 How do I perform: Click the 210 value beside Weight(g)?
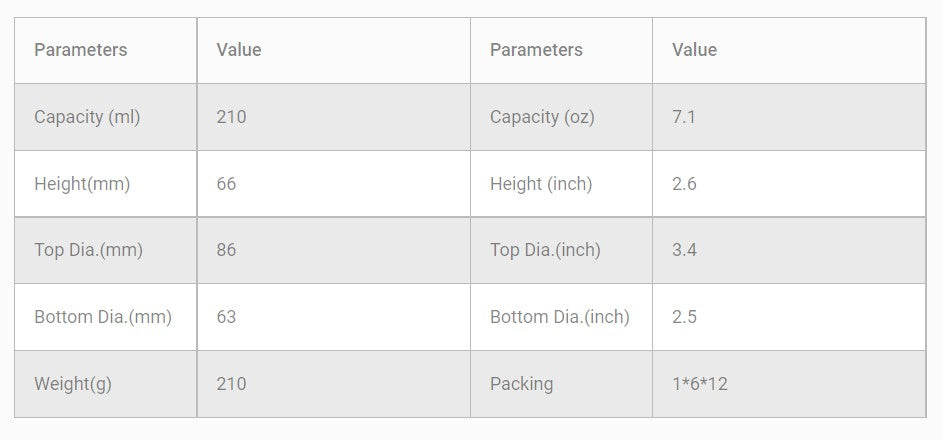pos(231,384)
